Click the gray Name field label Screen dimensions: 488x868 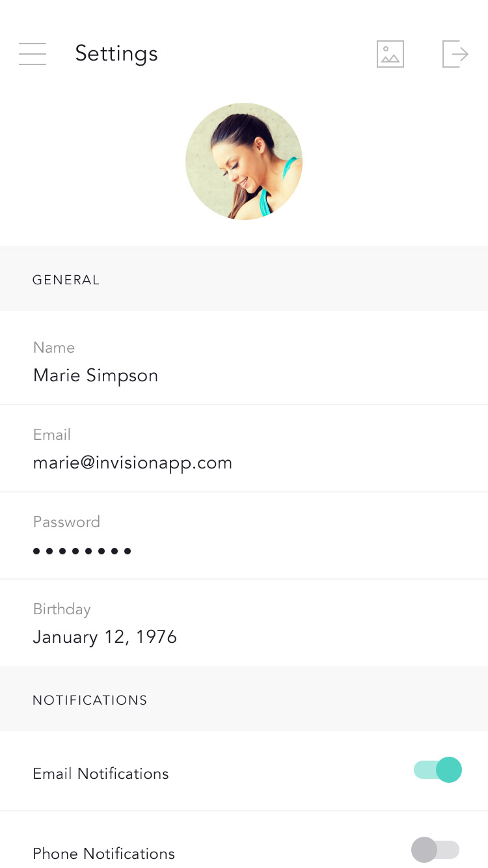[x=54, y=347]
